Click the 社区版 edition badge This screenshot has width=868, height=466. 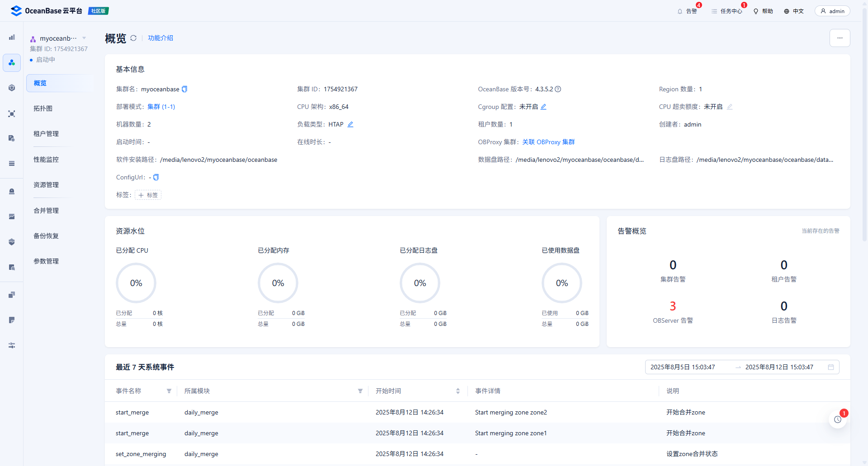point(98,11)
